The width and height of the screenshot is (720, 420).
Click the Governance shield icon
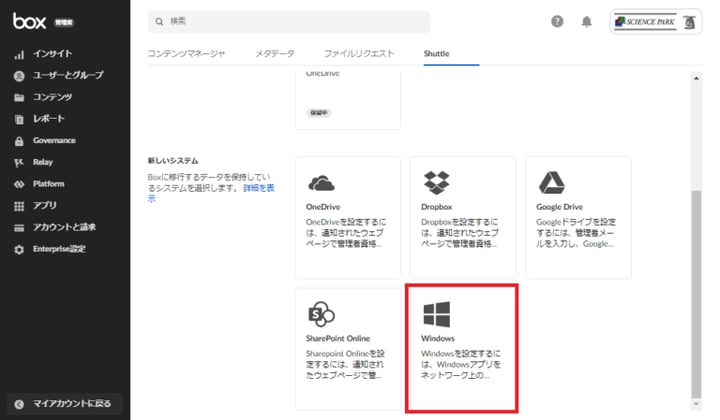click(19, 141)
